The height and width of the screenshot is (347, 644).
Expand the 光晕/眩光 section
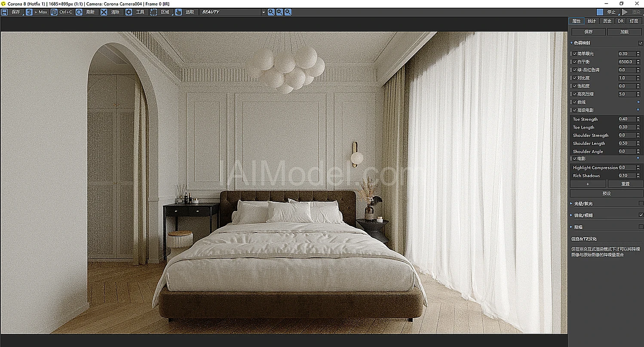coord(571,203)
